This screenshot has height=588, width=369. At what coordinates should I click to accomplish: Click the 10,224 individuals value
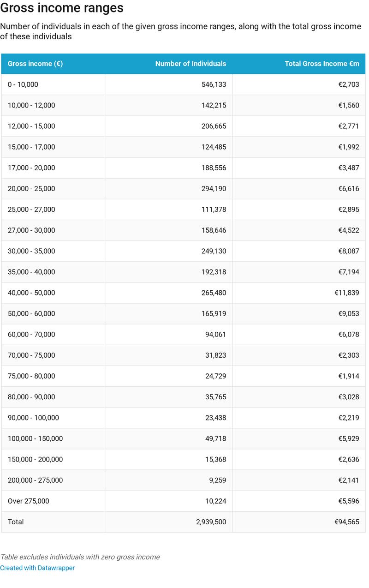click(x=215, y=501)
